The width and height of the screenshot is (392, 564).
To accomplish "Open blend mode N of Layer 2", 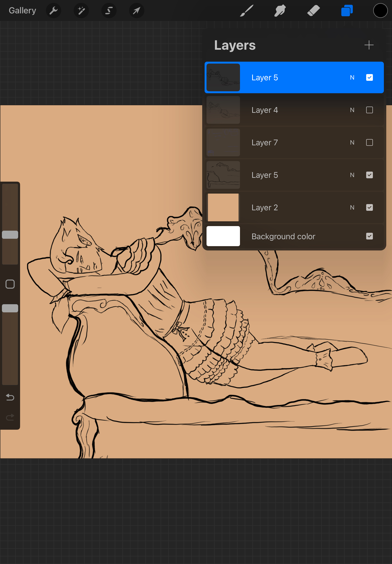I will click(x=352, y=207).
